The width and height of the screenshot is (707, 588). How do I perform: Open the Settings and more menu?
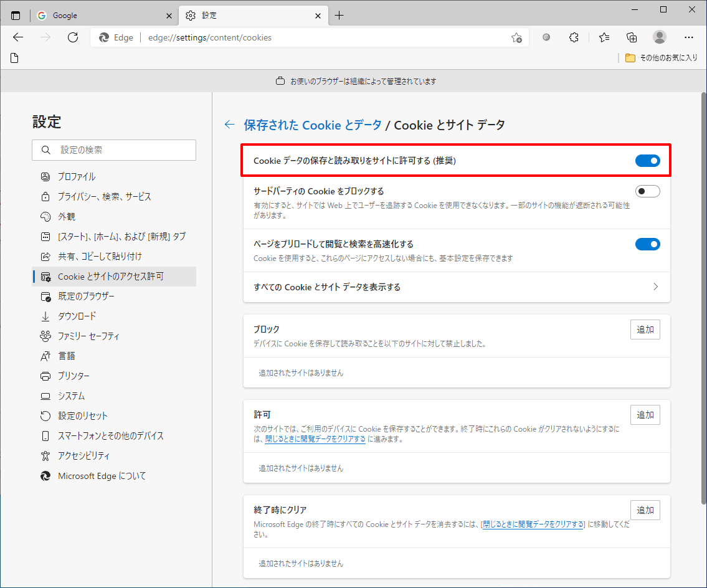click(x=689, y=37)
